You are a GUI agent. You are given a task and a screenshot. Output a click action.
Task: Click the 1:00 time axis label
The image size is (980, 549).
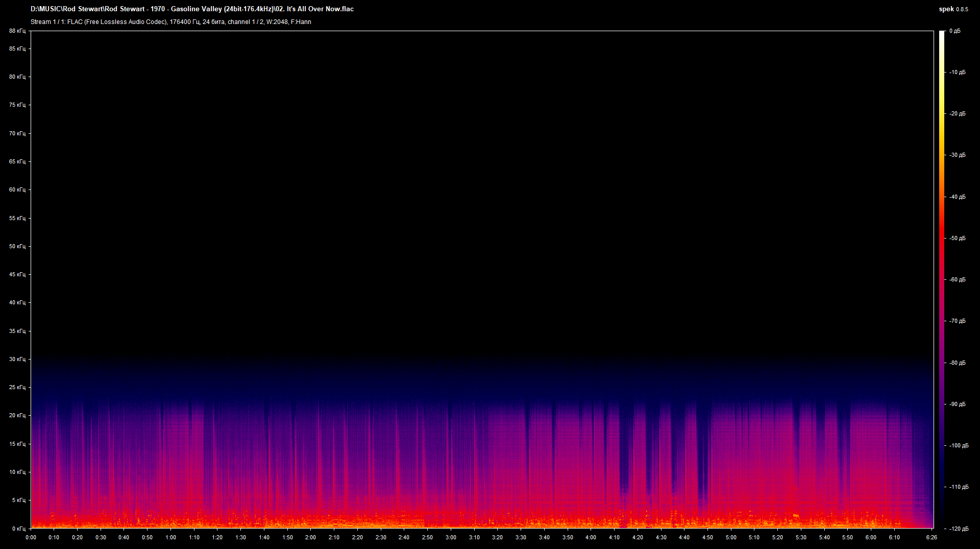click(x=170, y=537)
